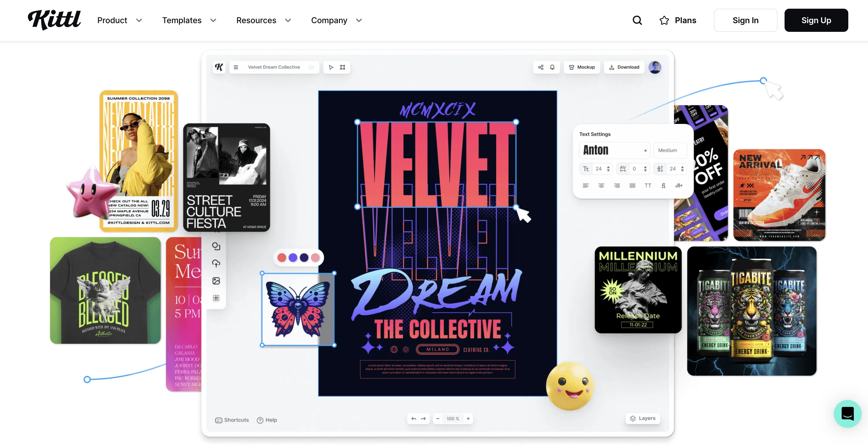The image size is (868, 448).
Task: Click the star icon beside Plans
Action: 664,20
